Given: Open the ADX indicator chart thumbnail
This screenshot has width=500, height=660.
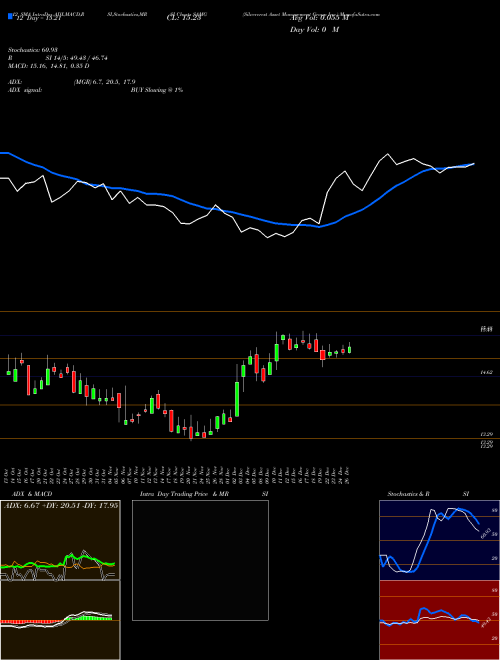Looking at the screenshot, I should (60, 540).
